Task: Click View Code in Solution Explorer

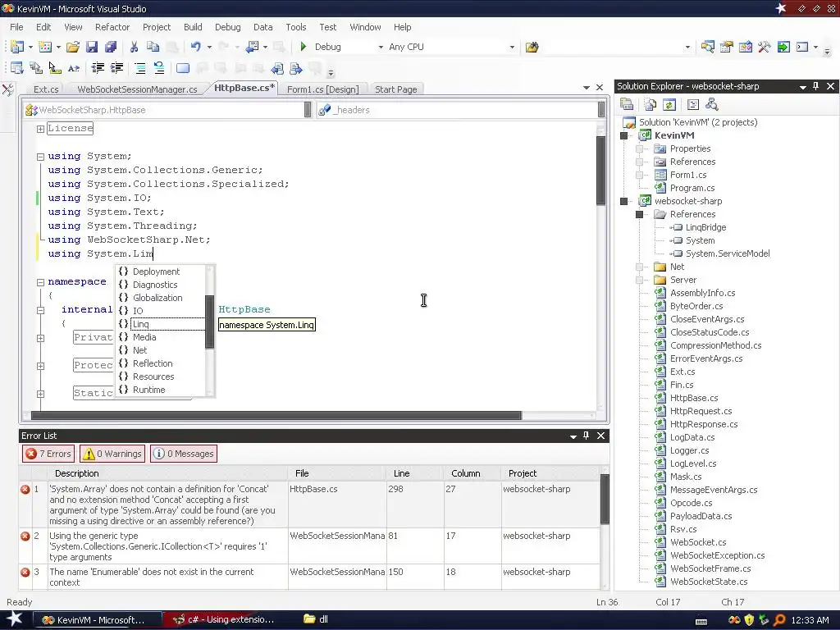Action: (x=692, y=104)
